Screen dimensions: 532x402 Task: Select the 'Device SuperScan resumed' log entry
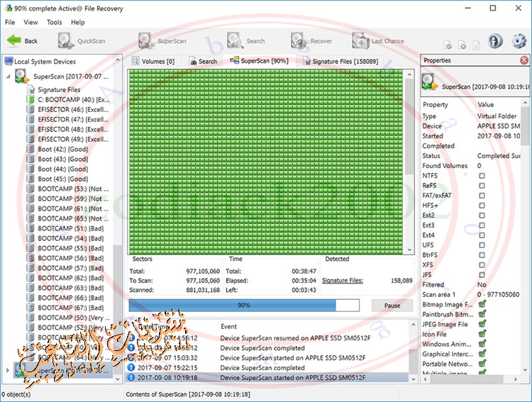[x=267, y=338]
